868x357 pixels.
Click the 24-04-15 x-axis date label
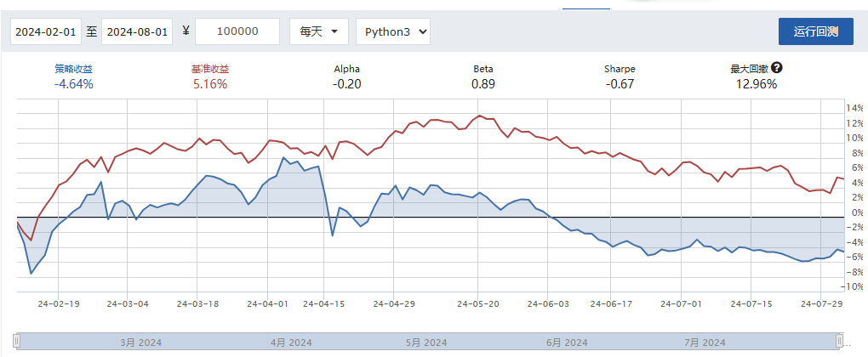click(x=324, y=303)
